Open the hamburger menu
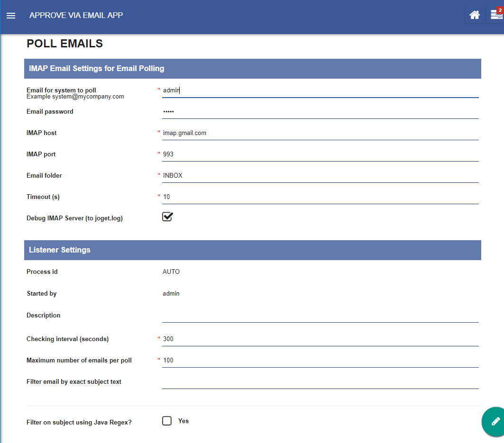This screenshot has width=504, height=443. [x=11, y=16]
